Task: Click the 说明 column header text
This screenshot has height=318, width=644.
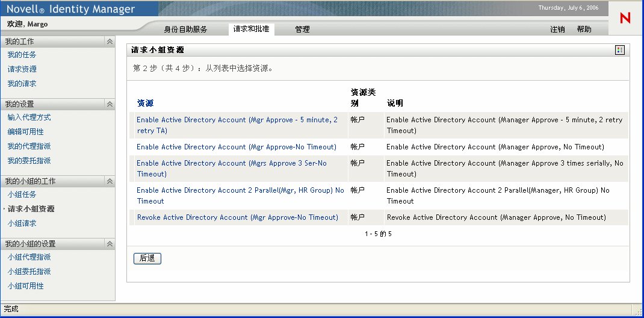Action: (395, 104)
